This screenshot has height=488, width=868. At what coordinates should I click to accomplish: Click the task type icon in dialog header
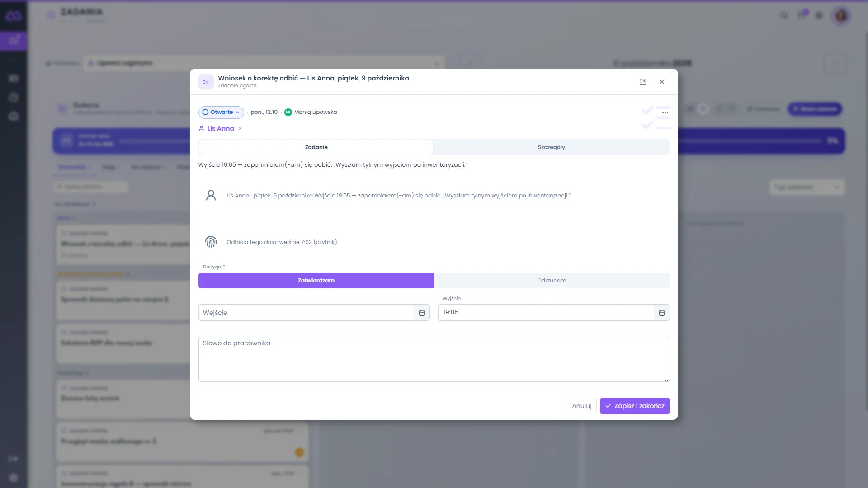[206, 82]
